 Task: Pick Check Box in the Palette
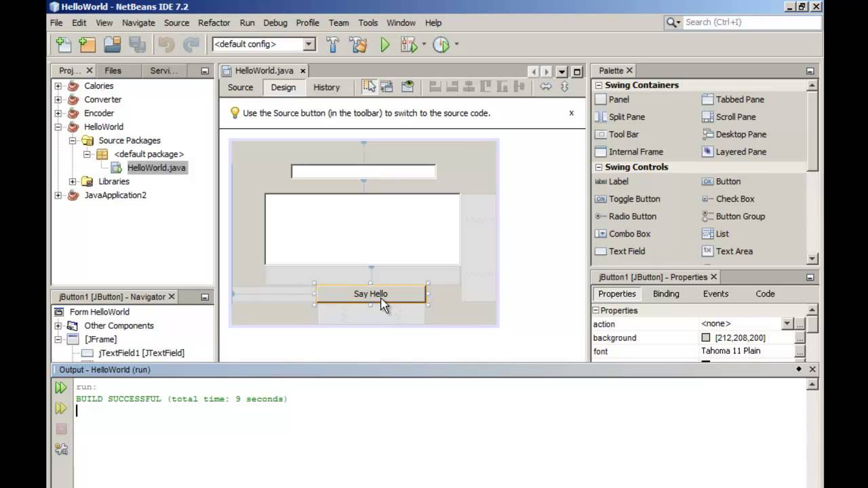728,199
